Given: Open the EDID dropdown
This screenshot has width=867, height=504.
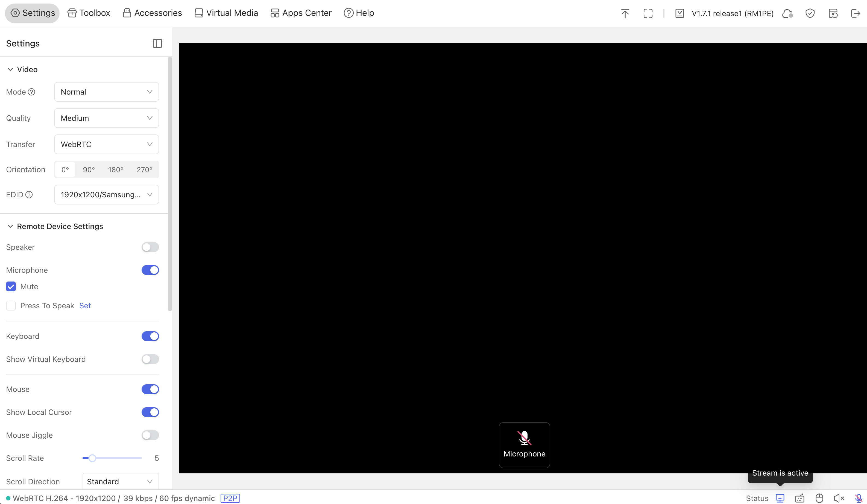Looking at the screenshot, I should 106,195.
